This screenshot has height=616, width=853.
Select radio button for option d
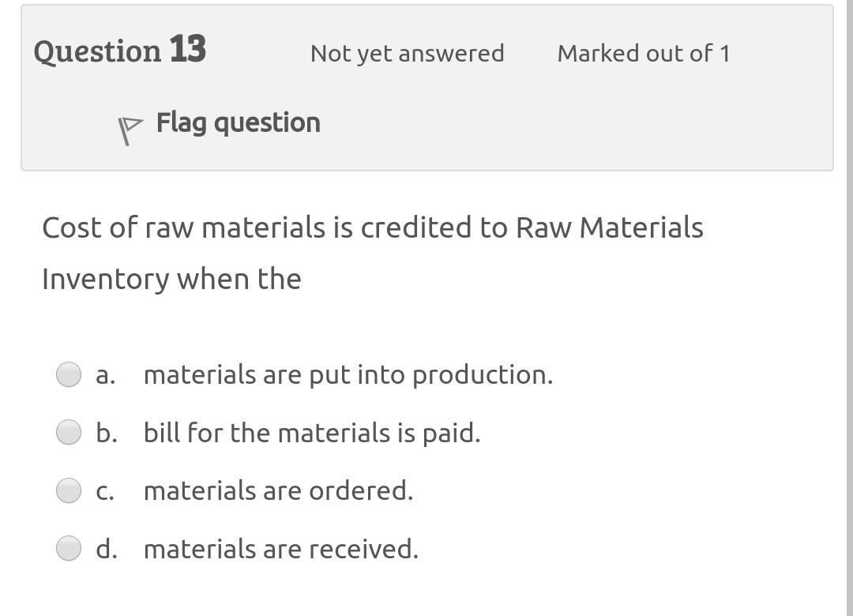[x=68, y=547]
